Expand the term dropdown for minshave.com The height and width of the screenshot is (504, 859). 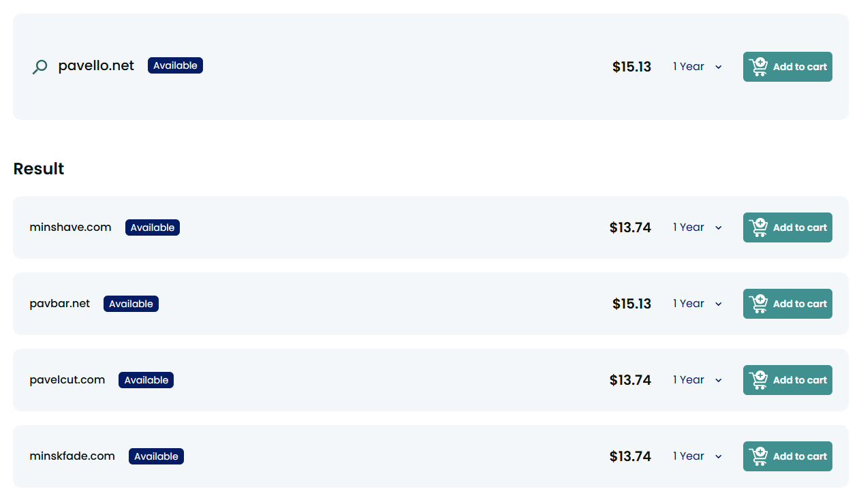(x=697, y=227)
